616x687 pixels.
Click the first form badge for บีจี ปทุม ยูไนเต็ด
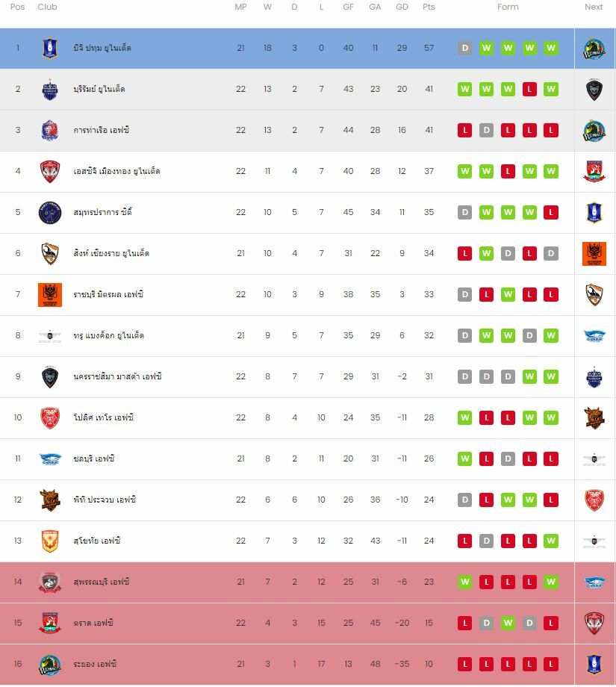[x=464, y=49]
